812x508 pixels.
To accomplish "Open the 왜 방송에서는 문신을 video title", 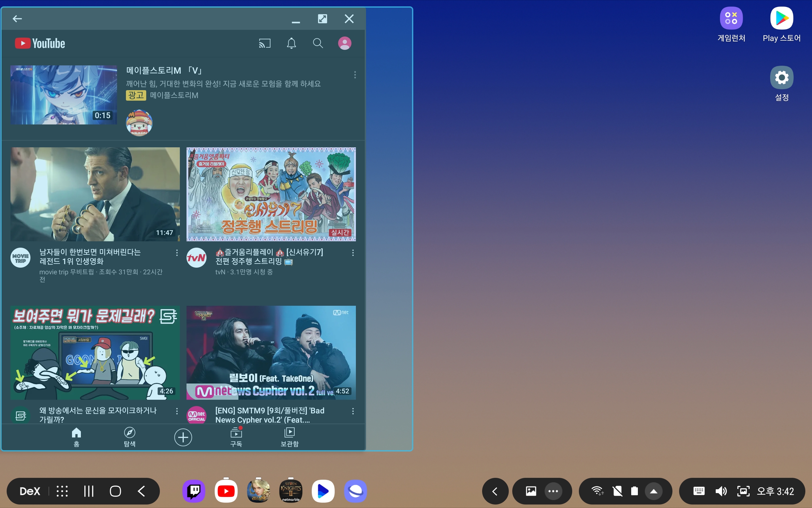I will click(98, 415).
